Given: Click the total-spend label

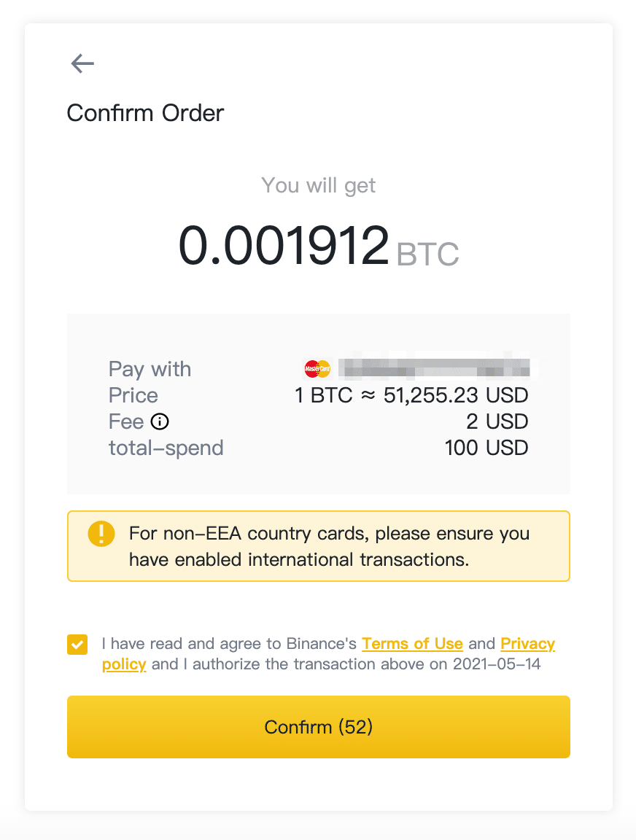Looking at the screenshot, I should [x=166, y=448].
